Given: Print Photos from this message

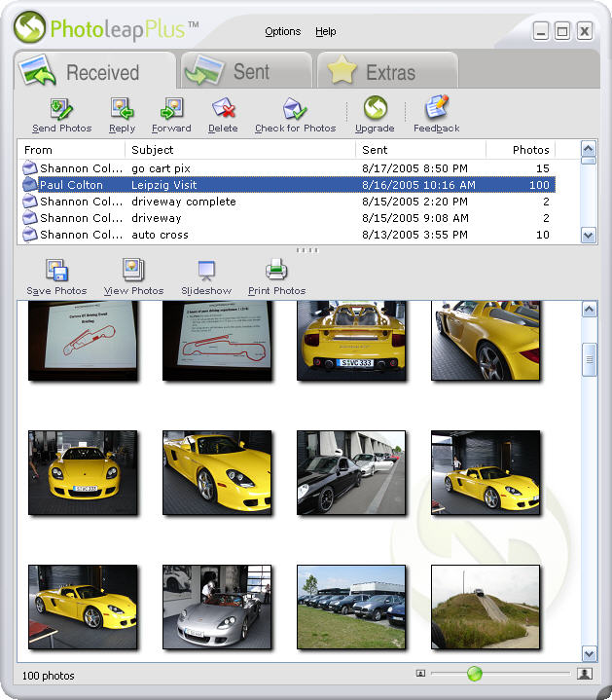Looking at the screenshot, I should (276, 277).
